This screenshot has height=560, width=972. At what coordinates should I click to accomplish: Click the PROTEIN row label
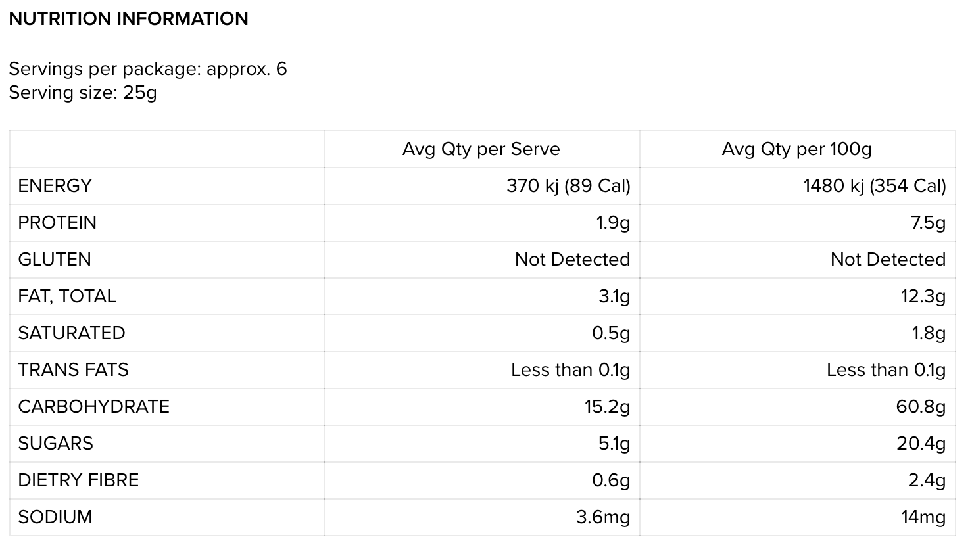click(x=57, y=223)
